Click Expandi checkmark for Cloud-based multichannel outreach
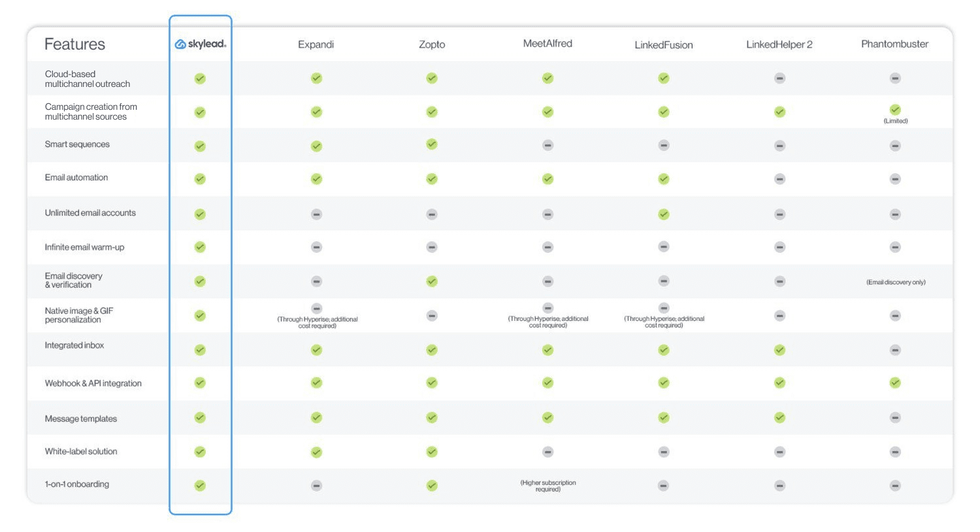The width and height of the screenshot is (980, 532). 316,78
